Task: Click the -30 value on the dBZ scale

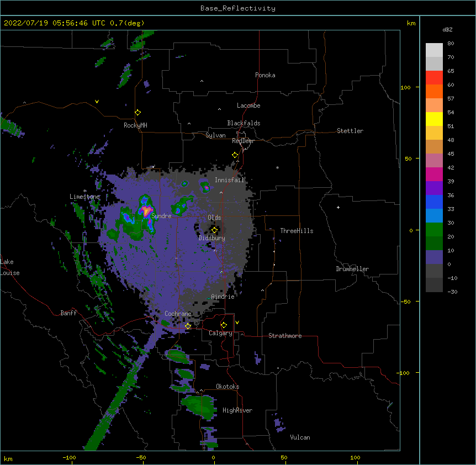Action: [452, 292]
